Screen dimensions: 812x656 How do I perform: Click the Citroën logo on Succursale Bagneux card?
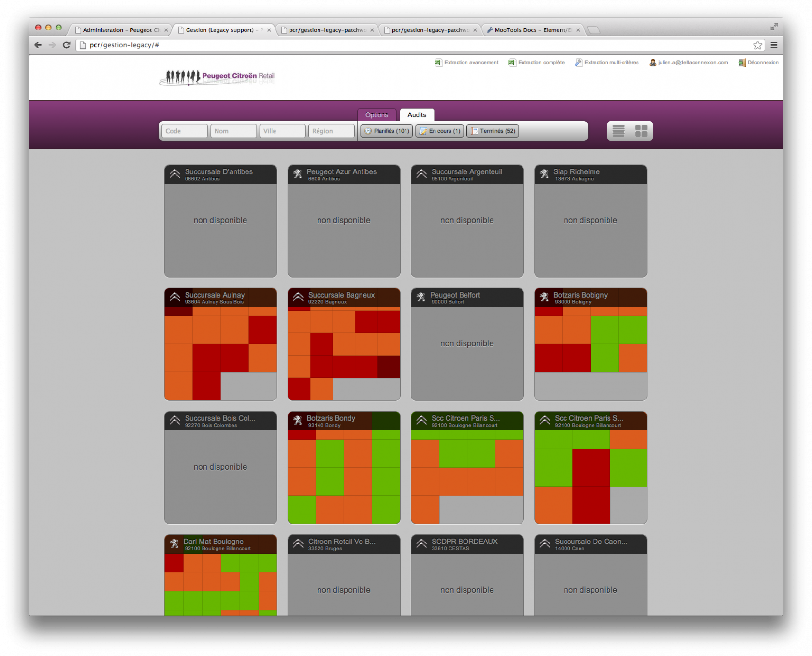click(298, 297)
